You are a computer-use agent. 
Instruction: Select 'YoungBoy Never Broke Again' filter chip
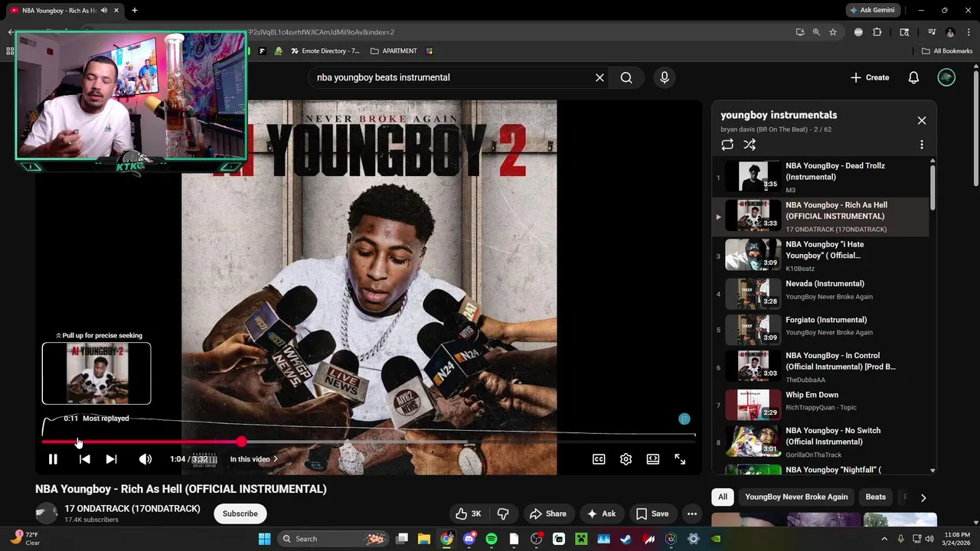[x=796, y=497]
